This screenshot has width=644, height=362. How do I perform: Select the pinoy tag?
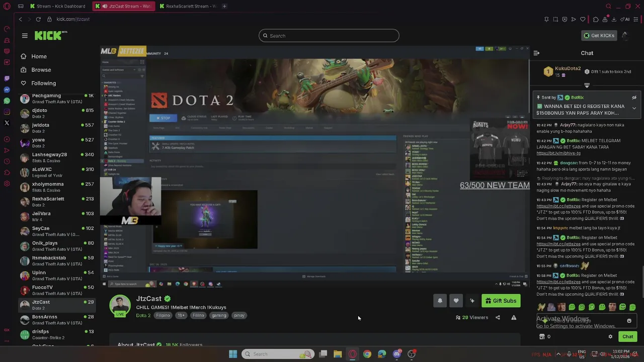click(239, 315)
